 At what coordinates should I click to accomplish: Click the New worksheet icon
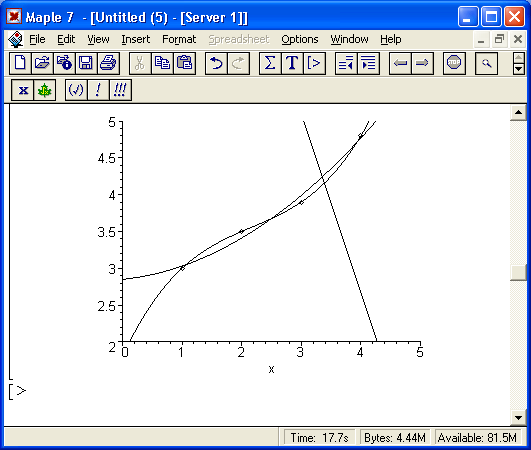pyautogui.click(x=20, y=63)
